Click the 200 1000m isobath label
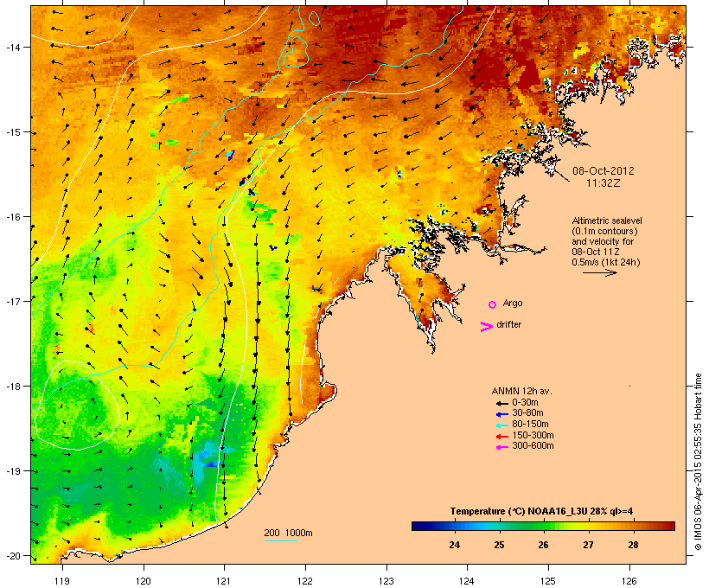This screenshot has height=588, width=709. click(x=288, y=533)
